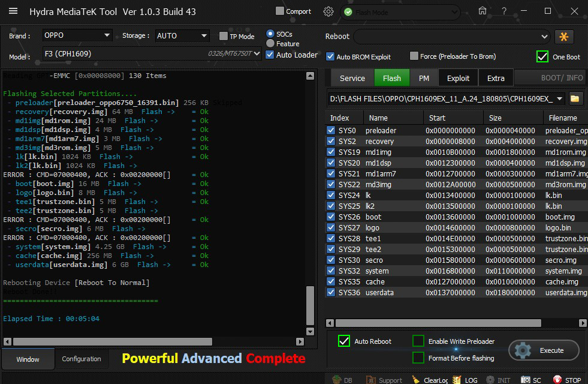Open LOG from bottom bar
This screenshot has width=588, height=384.
(x=465, y=379)
